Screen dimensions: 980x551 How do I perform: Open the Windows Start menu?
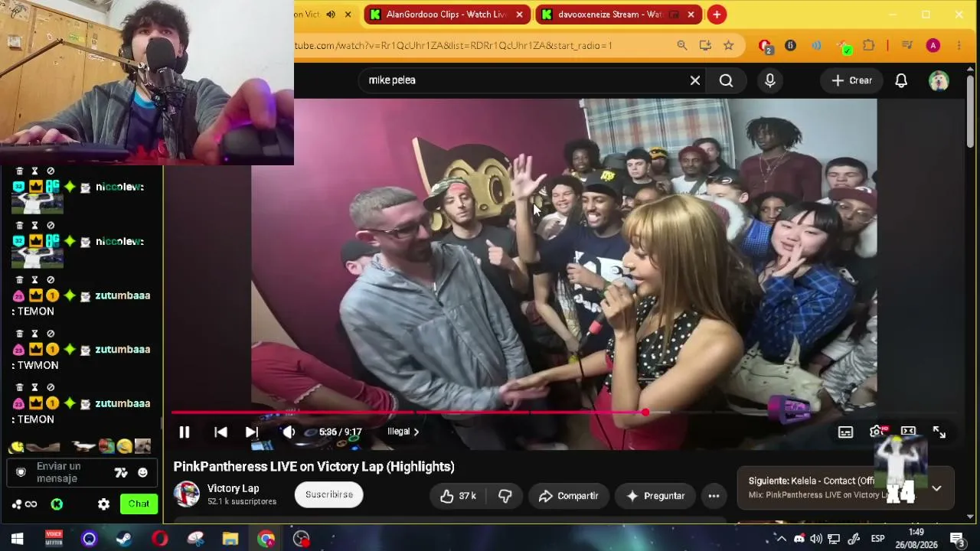pyautogui.click(x=17, y=539)
